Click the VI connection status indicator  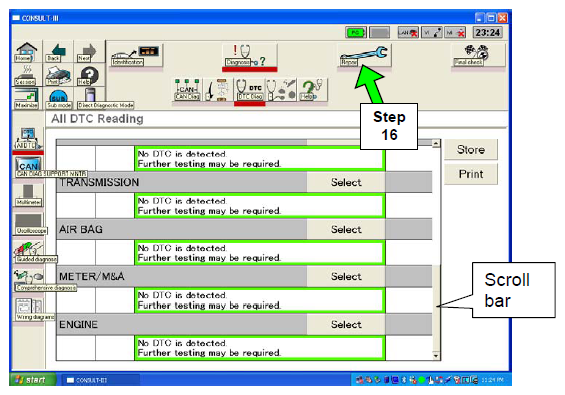coord(432,33)
